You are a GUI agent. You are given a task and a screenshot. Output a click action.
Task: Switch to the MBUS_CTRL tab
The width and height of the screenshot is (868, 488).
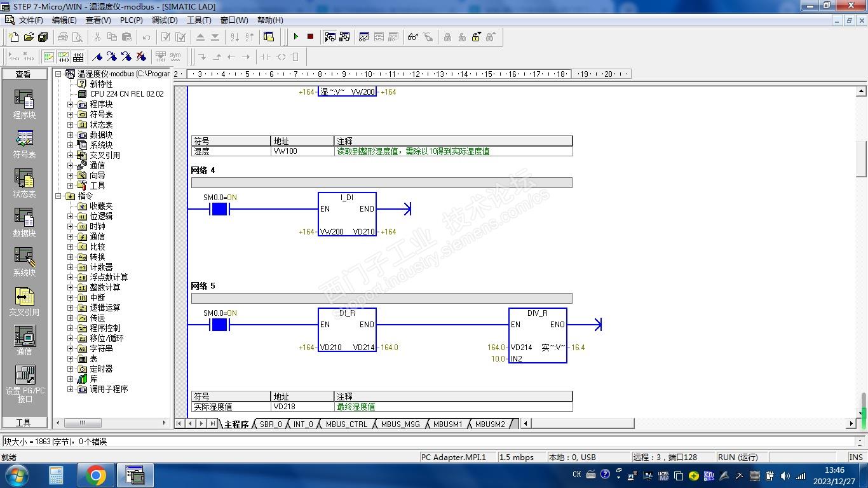coord(346,424)
